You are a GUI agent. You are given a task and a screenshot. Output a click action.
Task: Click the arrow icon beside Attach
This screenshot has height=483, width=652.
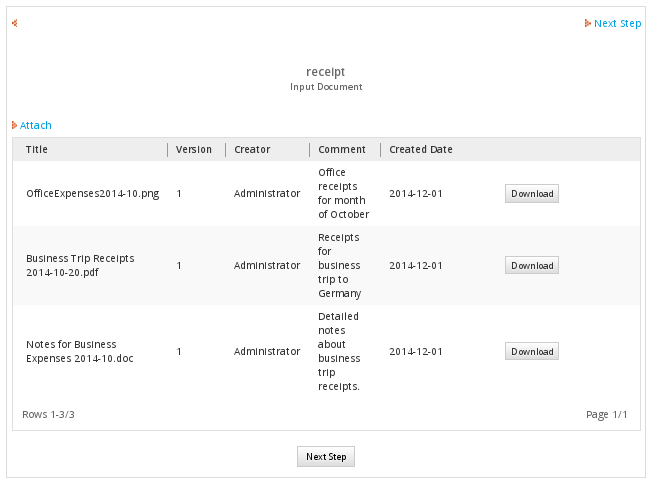tap(14, 125)
